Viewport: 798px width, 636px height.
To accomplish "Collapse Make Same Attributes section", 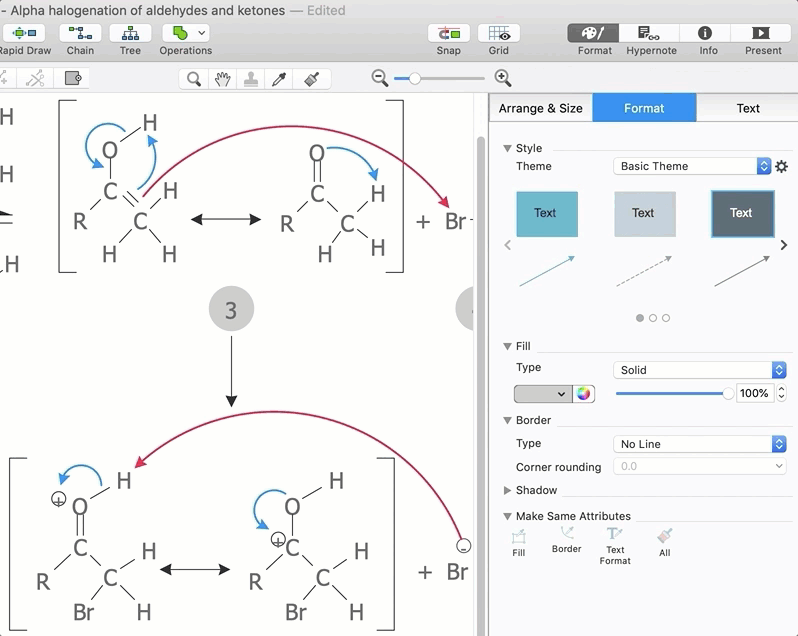I will (507, 516).
